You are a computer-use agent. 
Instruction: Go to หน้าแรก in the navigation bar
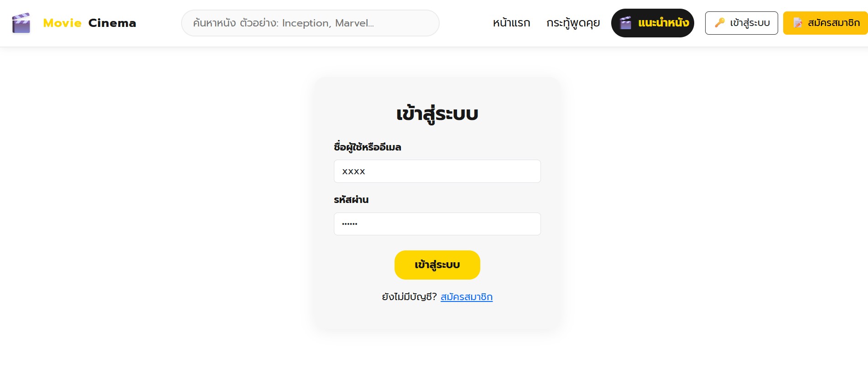(511, 23)
